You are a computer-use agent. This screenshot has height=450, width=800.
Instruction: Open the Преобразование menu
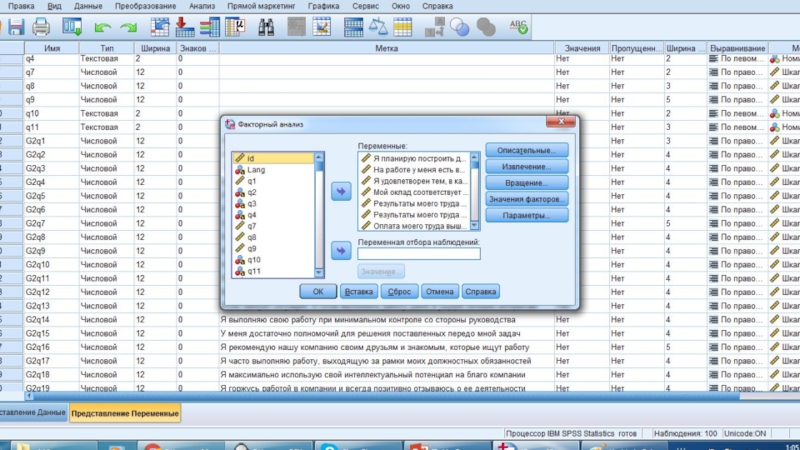coord(145,6)
